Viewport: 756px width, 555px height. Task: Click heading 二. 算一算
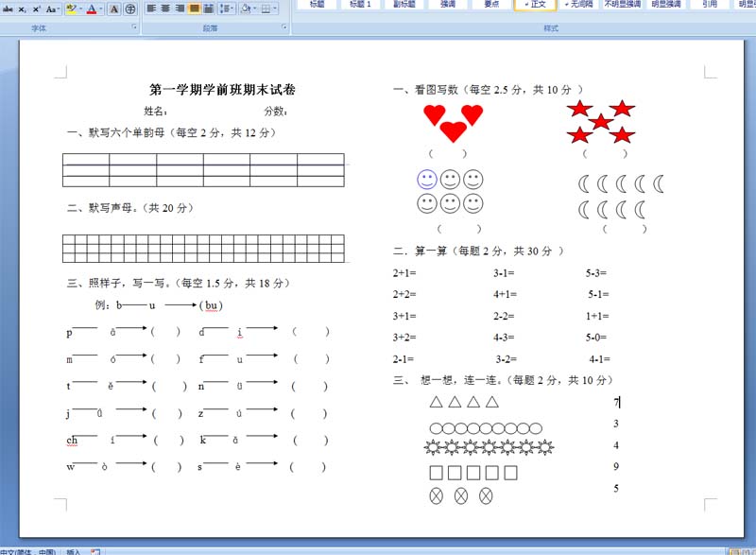[x=477, y=251]
